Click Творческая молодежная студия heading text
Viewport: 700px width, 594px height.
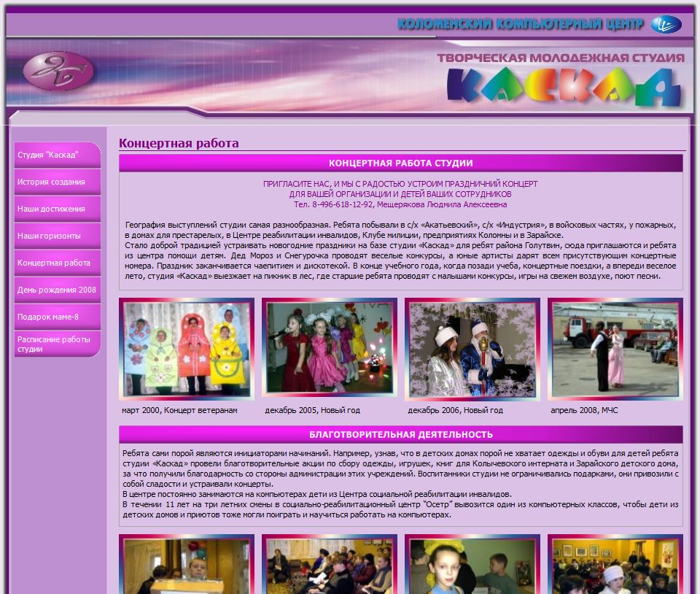pos(560,58)
